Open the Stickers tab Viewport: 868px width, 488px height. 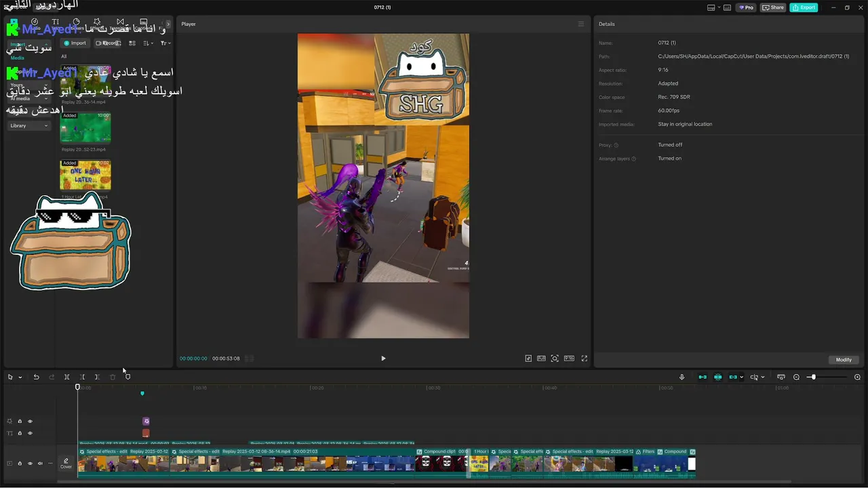pyautogui.click(x=76, y=24)
